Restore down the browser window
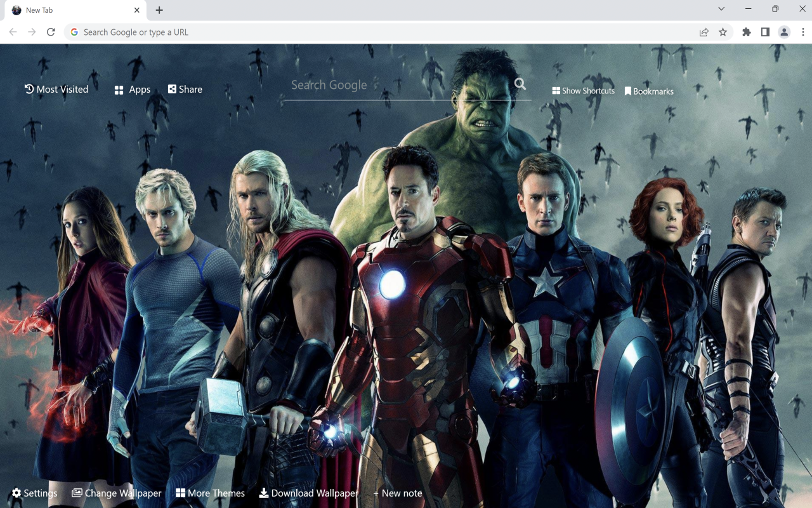Viewport: 812px width, 508px height. 775,9
